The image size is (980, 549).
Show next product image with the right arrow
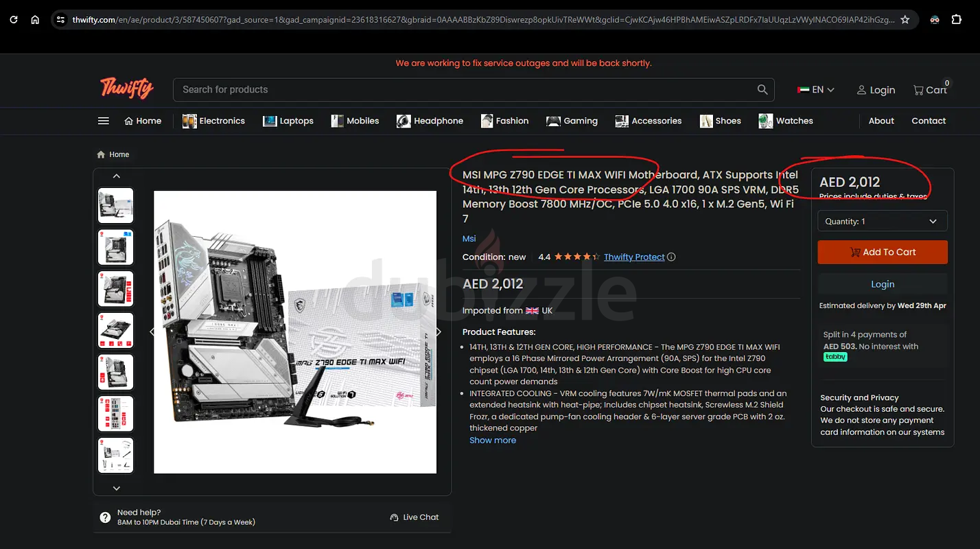[439, 332]
